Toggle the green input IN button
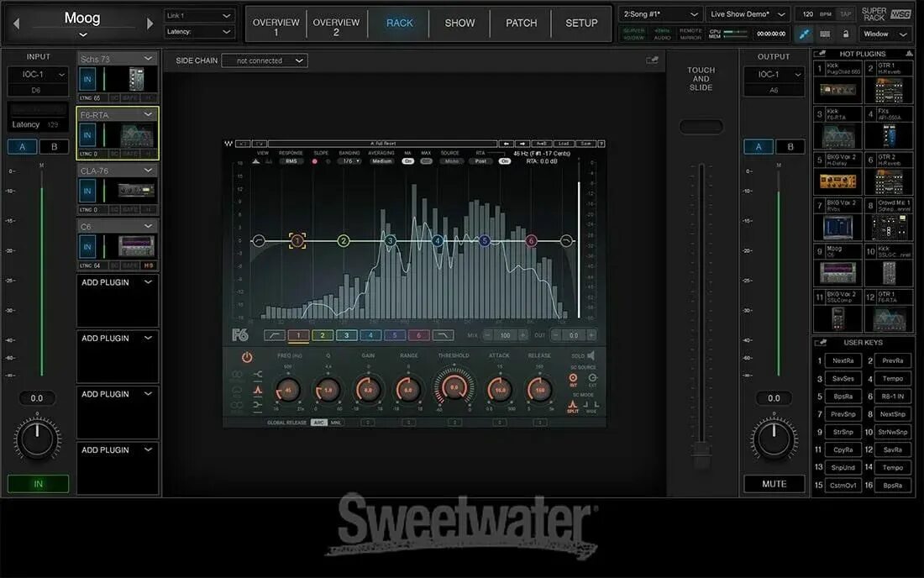Image resolution: width=924 pixels, height=578 pixels. click(38, 484)
